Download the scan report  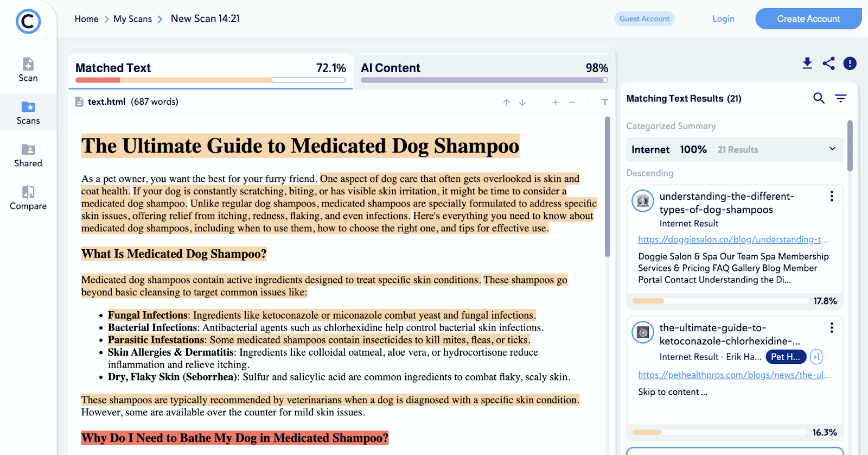tap(807, 64)
